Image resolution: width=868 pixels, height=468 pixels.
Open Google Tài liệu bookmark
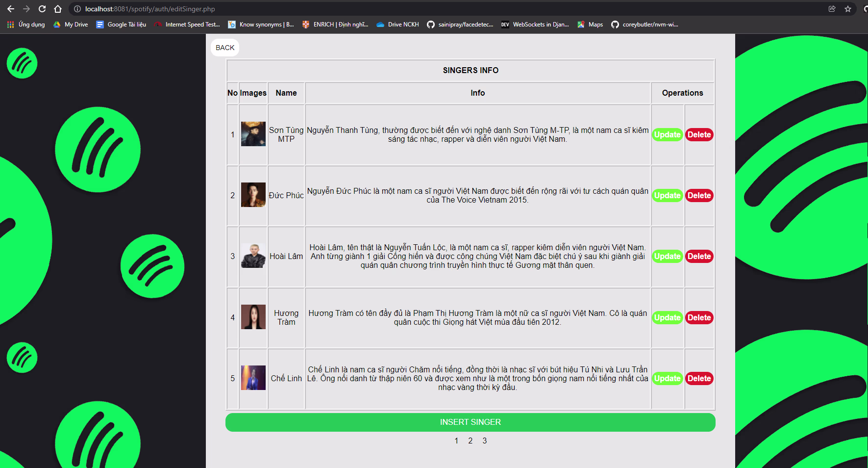pyautogui.click(x=121, y=25)
